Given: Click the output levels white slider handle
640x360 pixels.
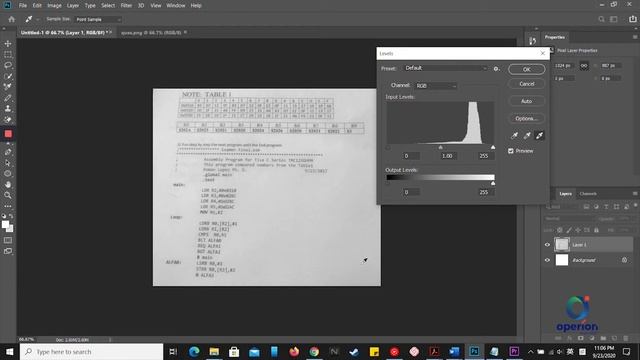Looking at the screenshot, I should point(493,183).
